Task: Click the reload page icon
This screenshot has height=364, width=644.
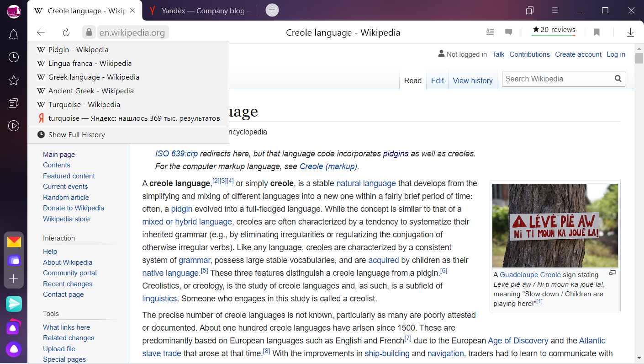Action: coord(66,32)
